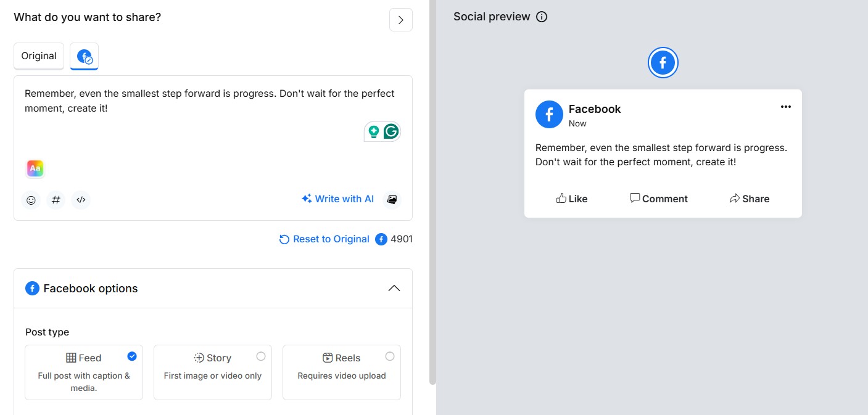Click Write with AI
This screenshot has height=415, width=868.
point(337,199)
